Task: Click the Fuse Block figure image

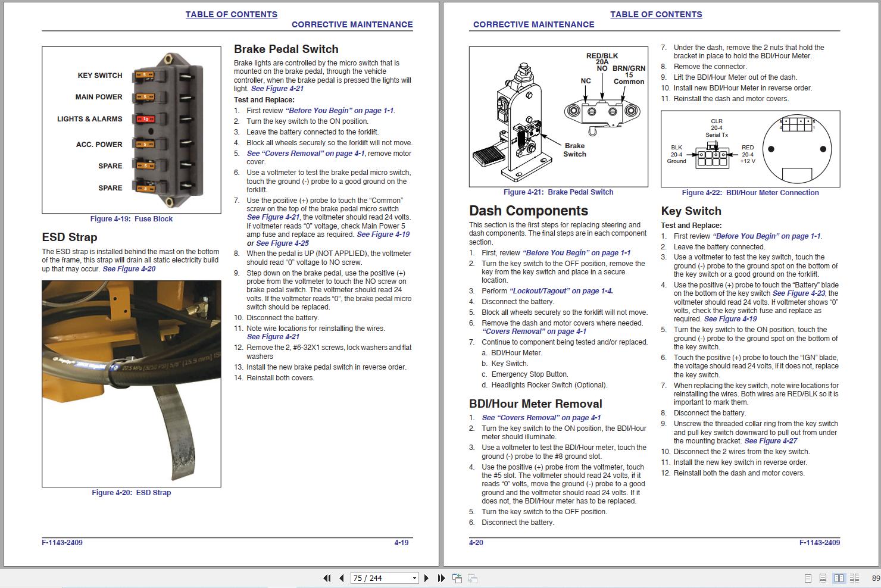Action: pos(132,130)
